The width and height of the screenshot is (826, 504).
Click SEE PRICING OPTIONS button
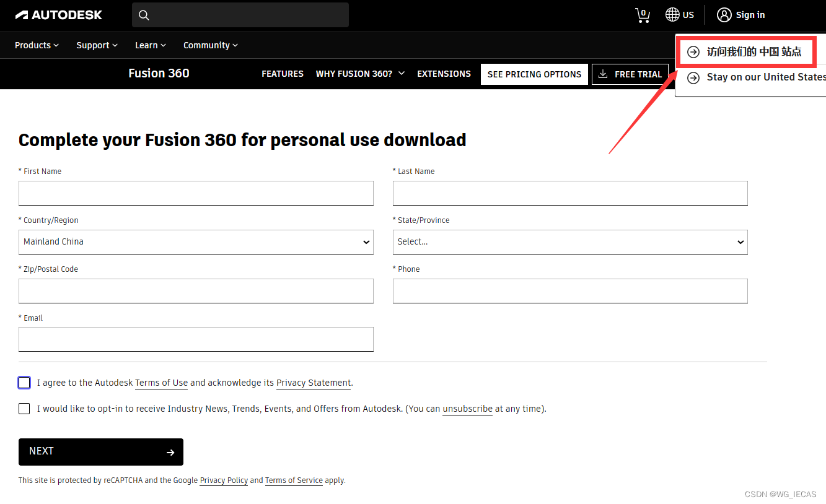(534, 74)
